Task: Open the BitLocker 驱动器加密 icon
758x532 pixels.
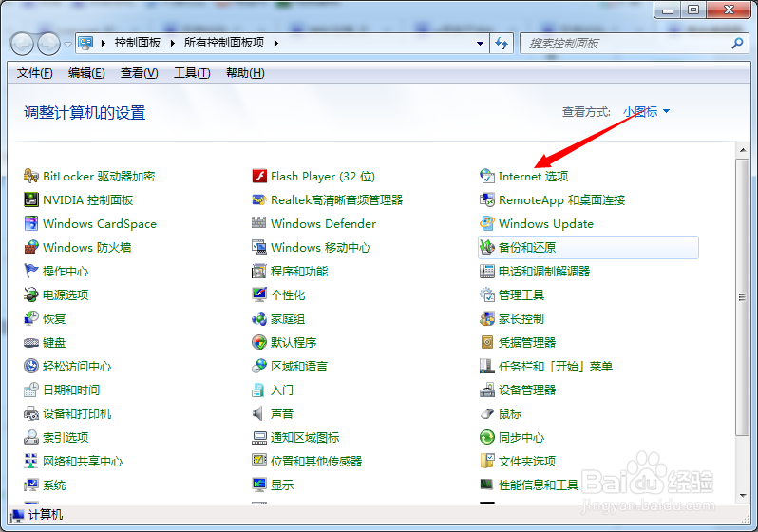Action: [31, 176]
